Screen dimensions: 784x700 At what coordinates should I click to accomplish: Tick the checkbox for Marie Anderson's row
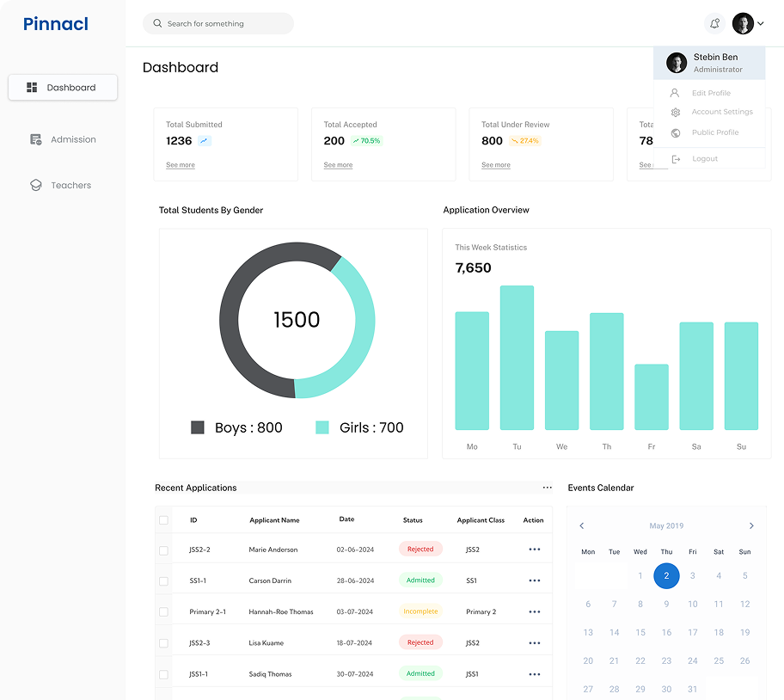[163, 550]
